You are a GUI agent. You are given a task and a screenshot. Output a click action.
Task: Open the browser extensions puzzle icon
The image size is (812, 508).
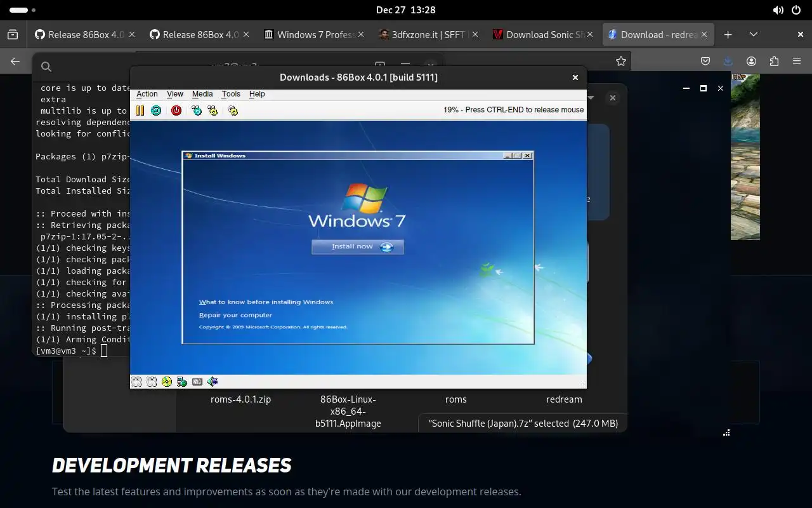pos(774,61)
